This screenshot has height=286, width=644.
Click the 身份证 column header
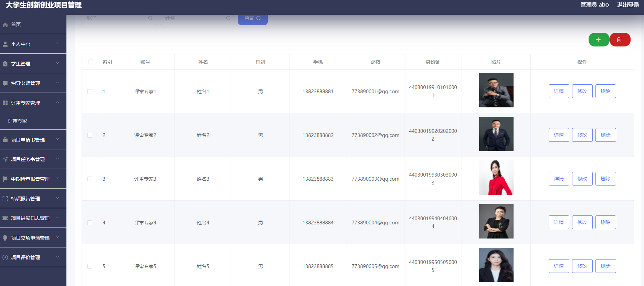click(433, 62)
